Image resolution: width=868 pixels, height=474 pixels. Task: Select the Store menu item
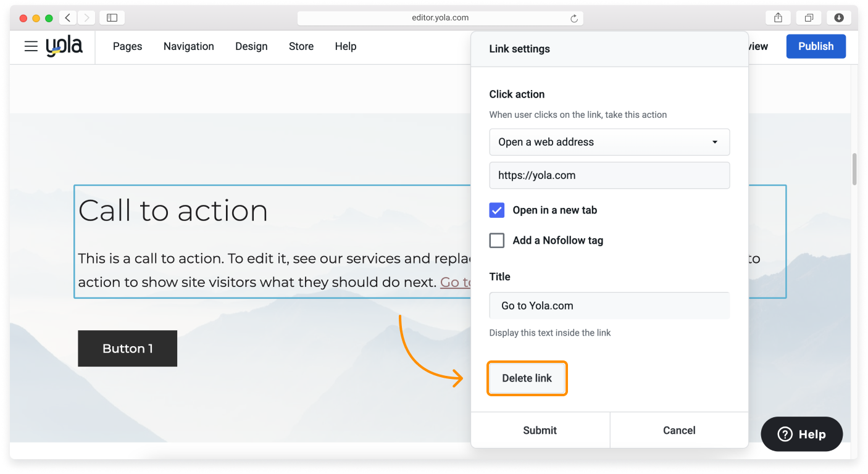[x=301, y=46]
